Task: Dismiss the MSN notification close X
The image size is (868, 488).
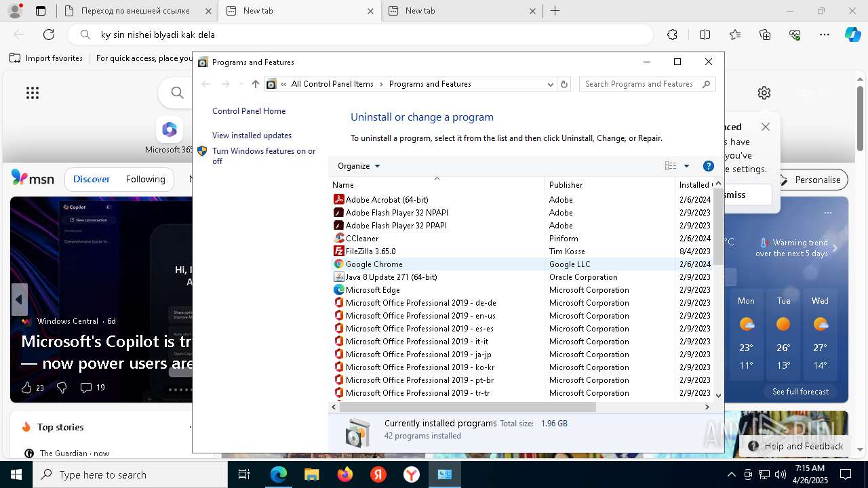Action: [x=766, y=127]
